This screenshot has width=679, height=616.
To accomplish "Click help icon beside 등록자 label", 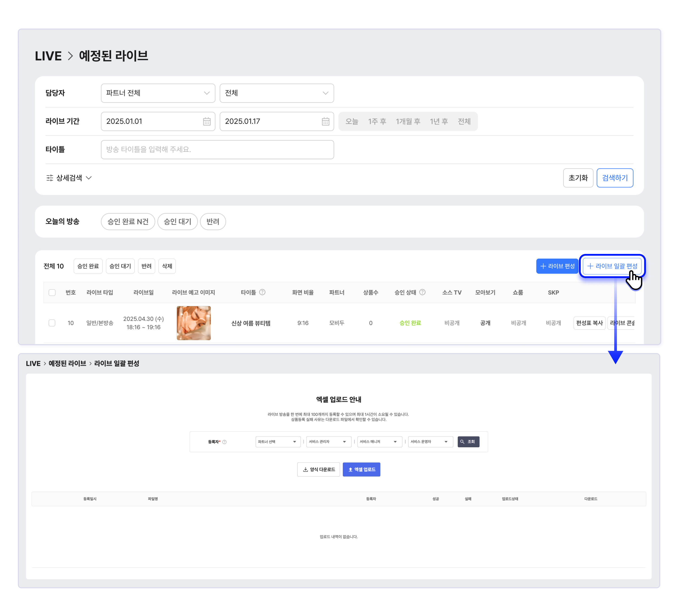I will pos(225,442).
